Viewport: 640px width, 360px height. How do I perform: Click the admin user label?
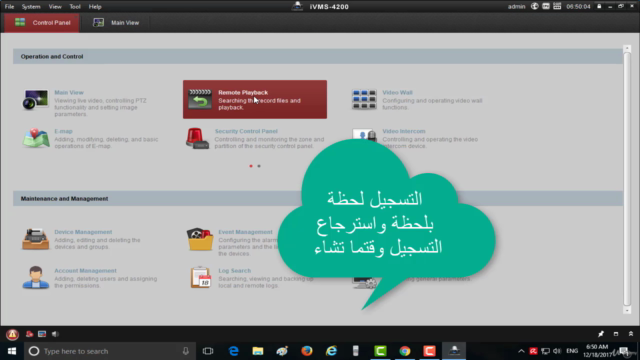click(516, 7)
